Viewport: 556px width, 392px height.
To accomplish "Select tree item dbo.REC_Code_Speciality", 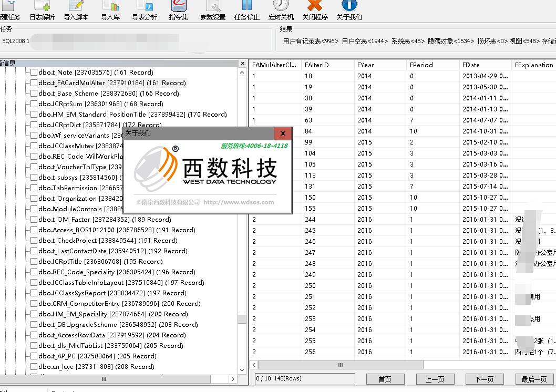I will click(x=117, y=272).
